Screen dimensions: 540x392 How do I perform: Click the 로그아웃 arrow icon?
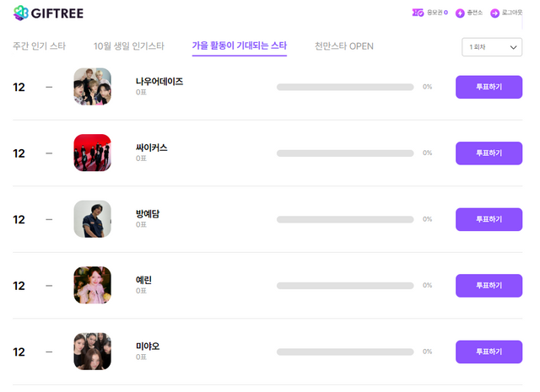(494, 13)
